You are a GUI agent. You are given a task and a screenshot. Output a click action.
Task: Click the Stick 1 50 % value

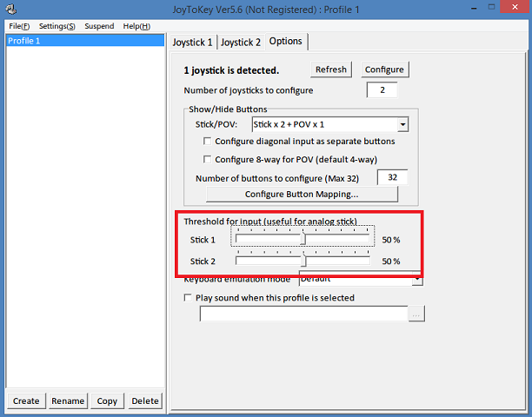tap(391, 240)
